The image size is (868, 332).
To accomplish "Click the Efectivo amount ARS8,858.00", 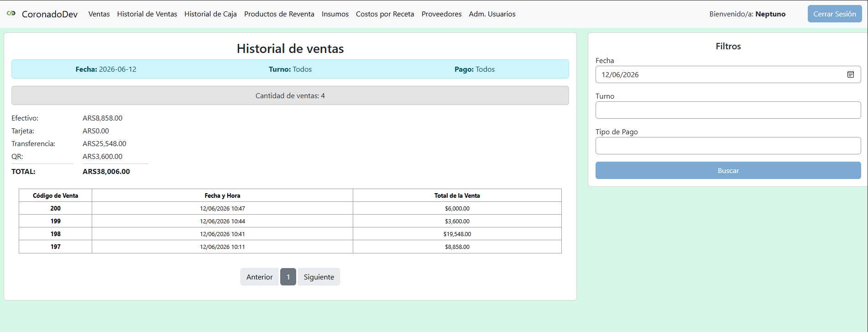I will (x=102, y=118).
